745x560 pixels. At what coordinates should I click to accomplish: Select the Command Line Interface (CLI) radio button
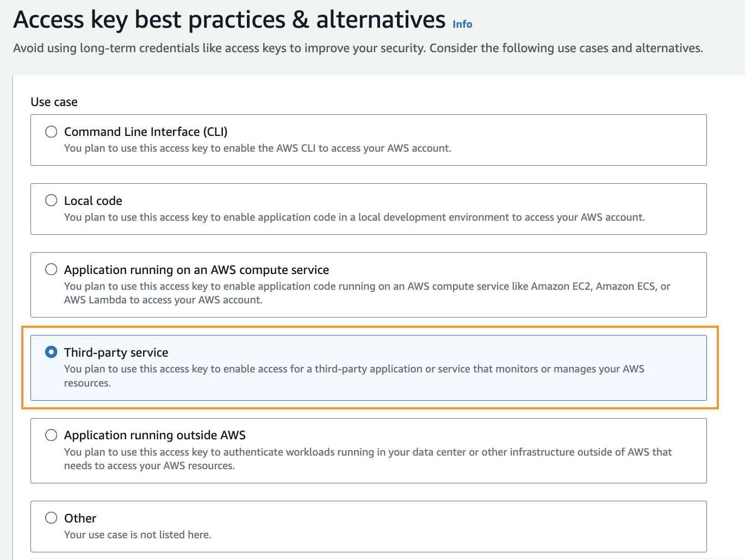click(51, 132)
